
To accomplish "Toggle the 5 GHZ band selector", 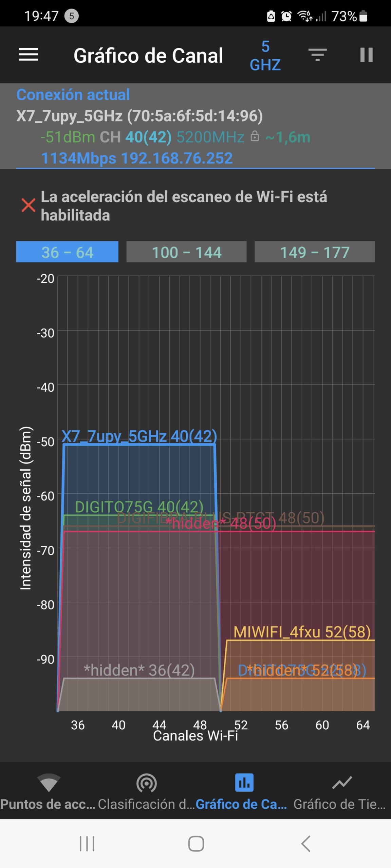I will [x=265, y=56].
